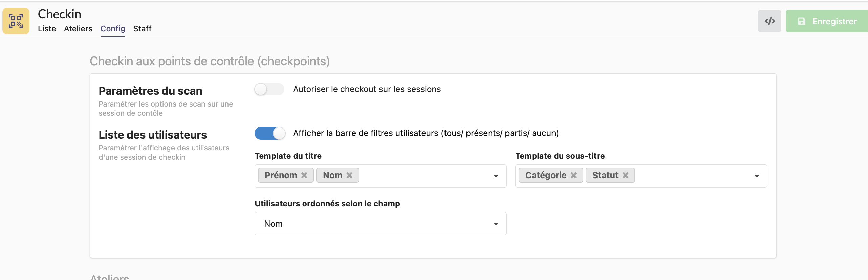Viewport: 868px width, 280px height.
Task: Open the user ordering field dropdown
Action: pos(381,224)
